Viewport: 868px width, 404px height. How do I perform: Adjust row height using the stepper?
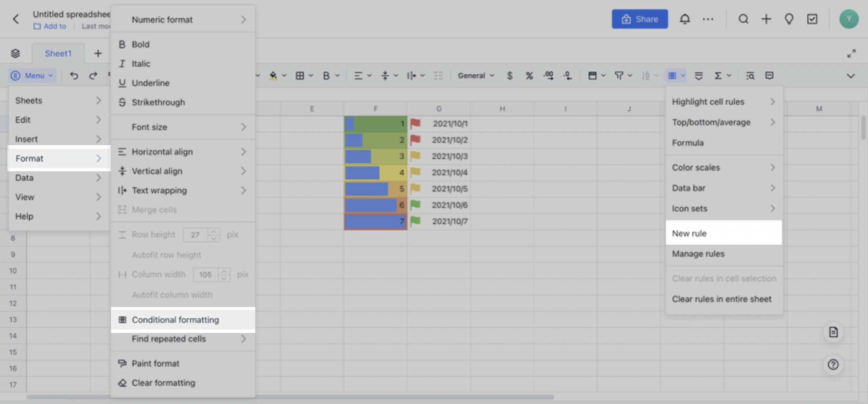coord(213,235)
